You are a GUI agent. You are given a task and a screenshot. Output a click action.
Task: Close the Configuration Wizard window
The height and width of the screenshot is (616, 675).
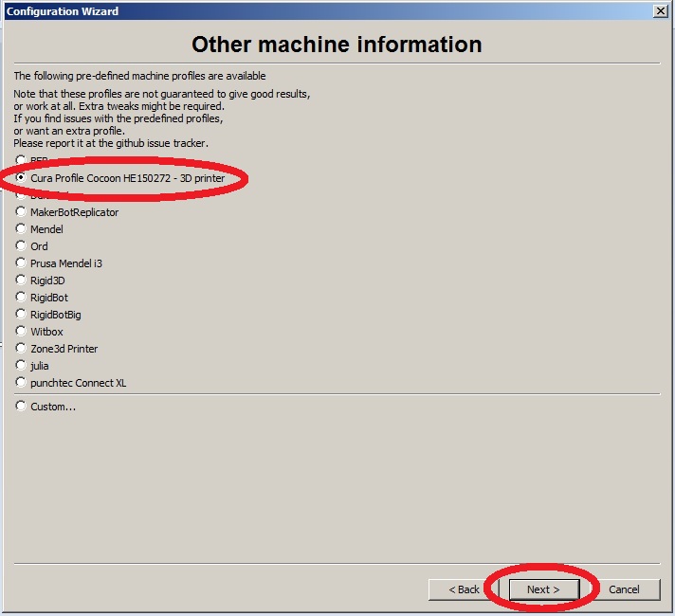click(661, 10)
